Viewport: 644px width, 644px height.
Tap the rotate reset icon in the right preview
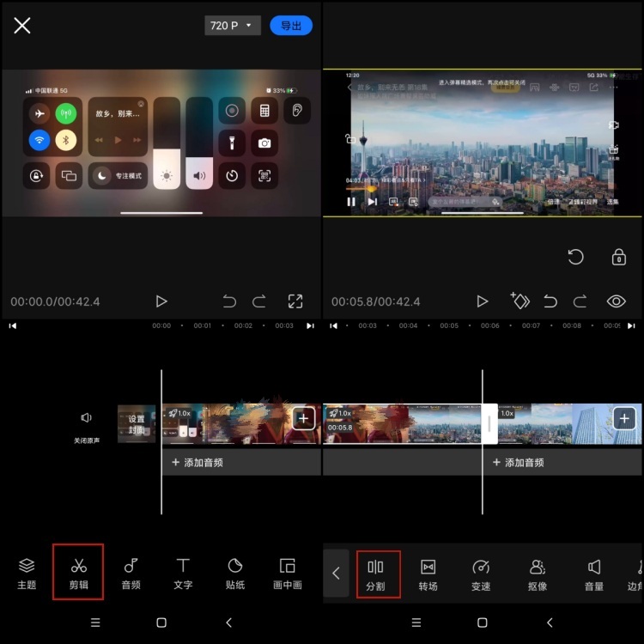click(575, 257)
